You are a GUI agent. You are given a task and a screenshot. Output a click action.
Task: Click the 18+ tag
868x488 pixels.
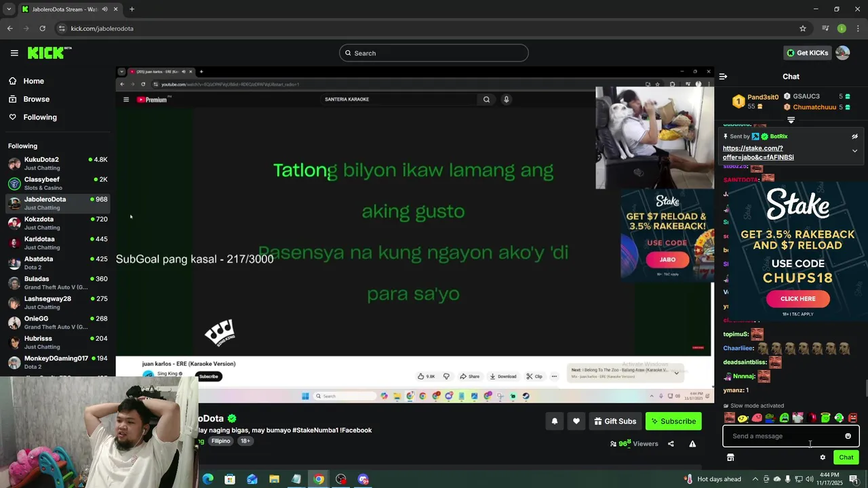[245, 441]
